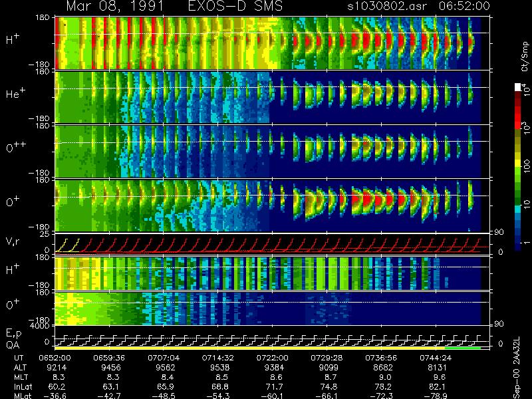
Task: Click the colorbar tick label '100'
Action: 527,166
